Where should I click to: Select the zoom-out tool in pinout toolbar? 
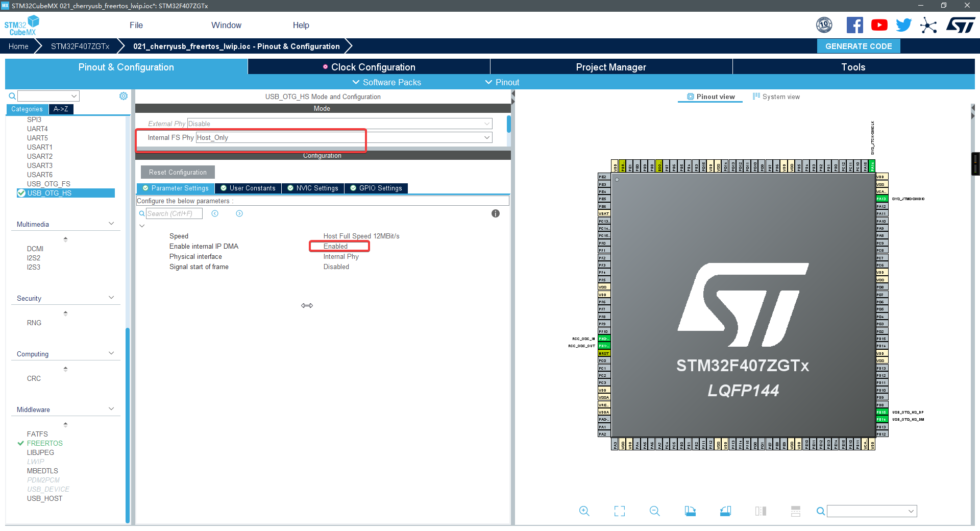654,511
